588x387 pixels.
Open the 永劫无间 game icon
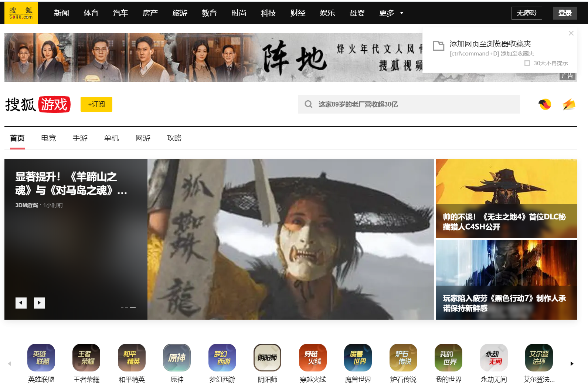pyautogui.click(x=494, y=358)
